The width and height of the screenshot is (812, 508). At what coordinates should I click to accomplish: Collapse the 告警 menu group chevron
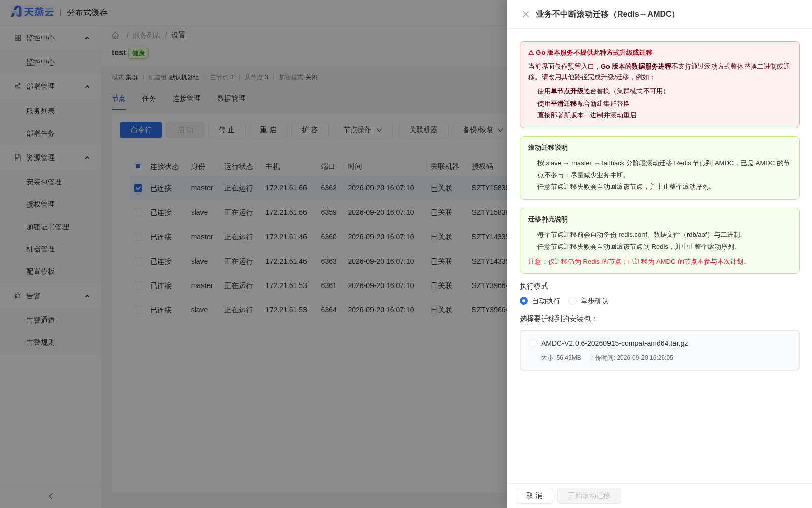[87, 296]
